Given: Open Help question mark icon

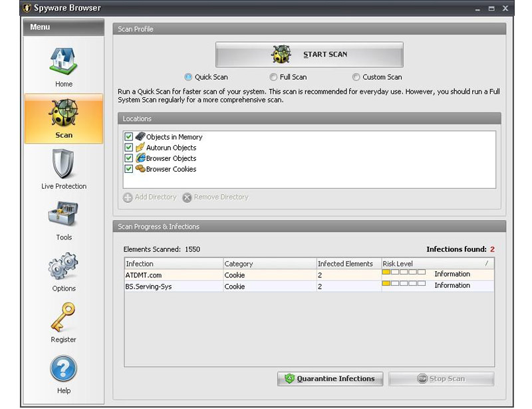Looking at the screenshot, I should [x=64, y=368].
